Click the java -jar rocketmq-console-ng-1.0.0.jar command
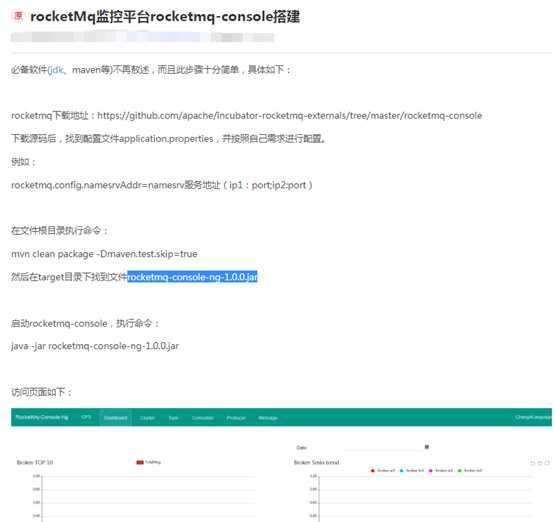The width and height of the screenshot is (554, 522). pyautogui.click(x=95, y=346)
